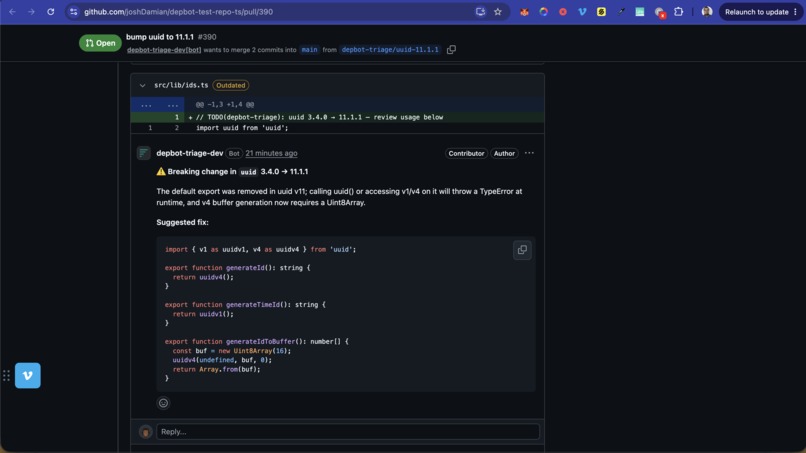
Task: Collapse the src/lib/ids.ts review thread
Action: pos(142,85)
